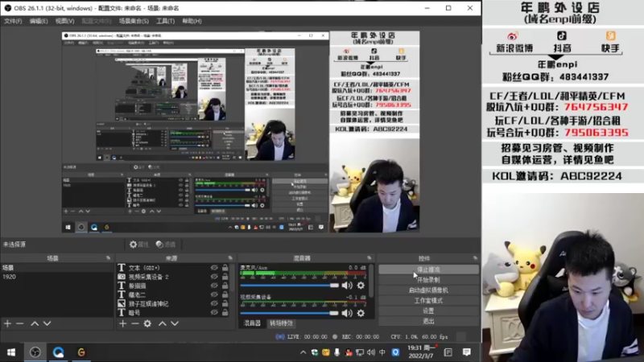This screenshot has height=362, width=644.
Task: Open orange G app in taskbar
Action: click(81, 352)
